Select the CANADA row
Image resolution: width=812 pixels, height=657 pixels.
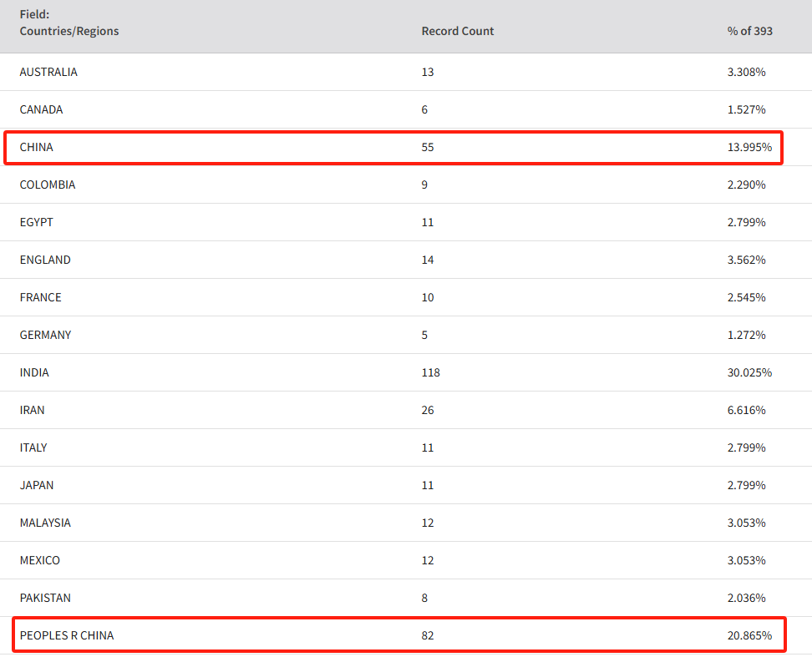point(406,109)
